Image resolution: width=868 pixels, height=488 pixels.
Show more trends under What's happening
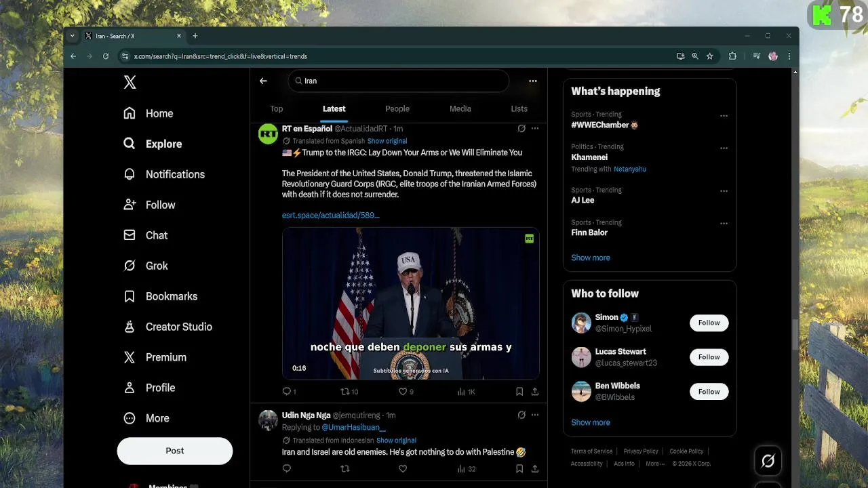coord(591,258)
